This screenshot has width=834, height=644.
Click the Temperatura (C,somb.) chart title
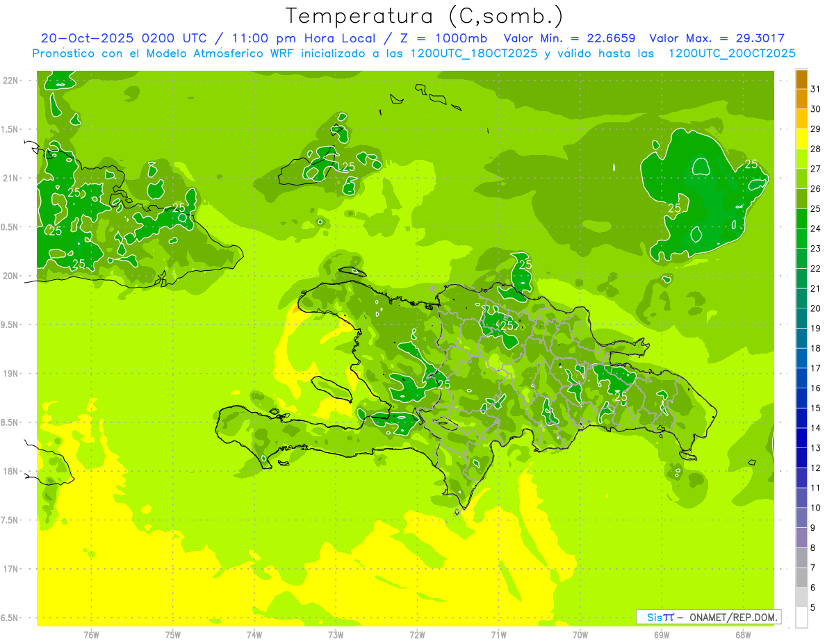(x=424, y=16)
